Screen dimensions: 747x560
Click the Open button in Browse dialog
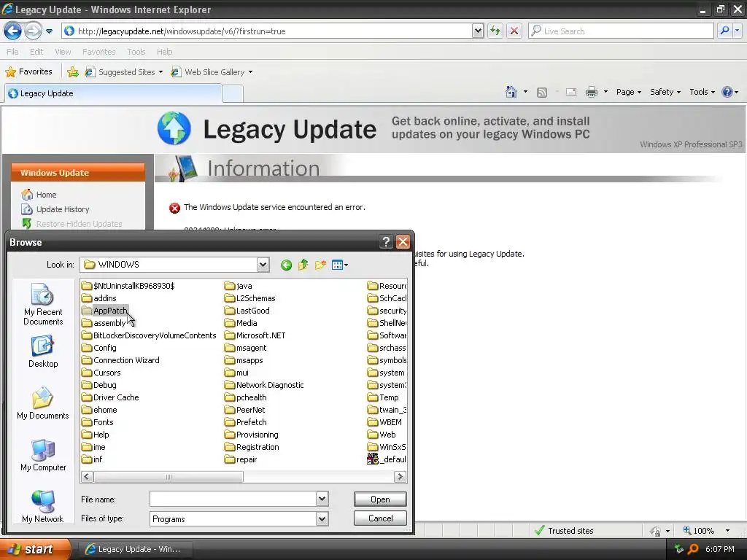click(380, 499)
